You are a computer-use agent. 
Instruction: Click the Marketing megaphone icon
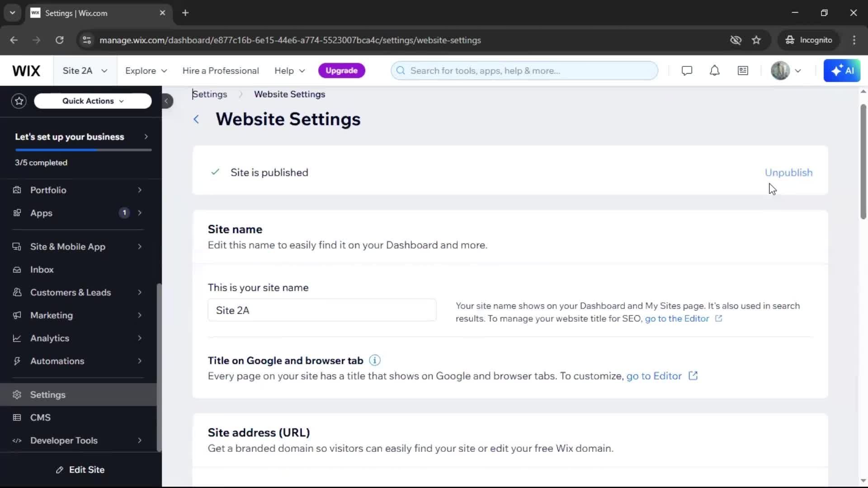tap(17, 315)
